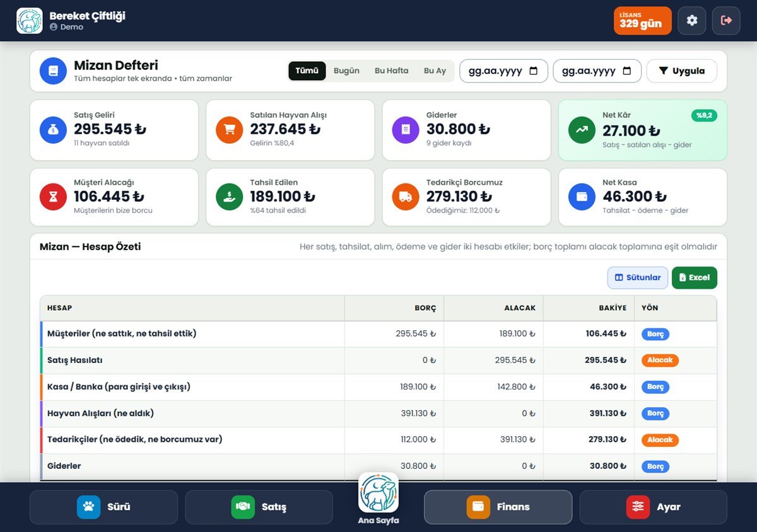Viewport: 757px width, 532px height.
Task: Select the Bu Ay time filter
Action: point(435,71)
